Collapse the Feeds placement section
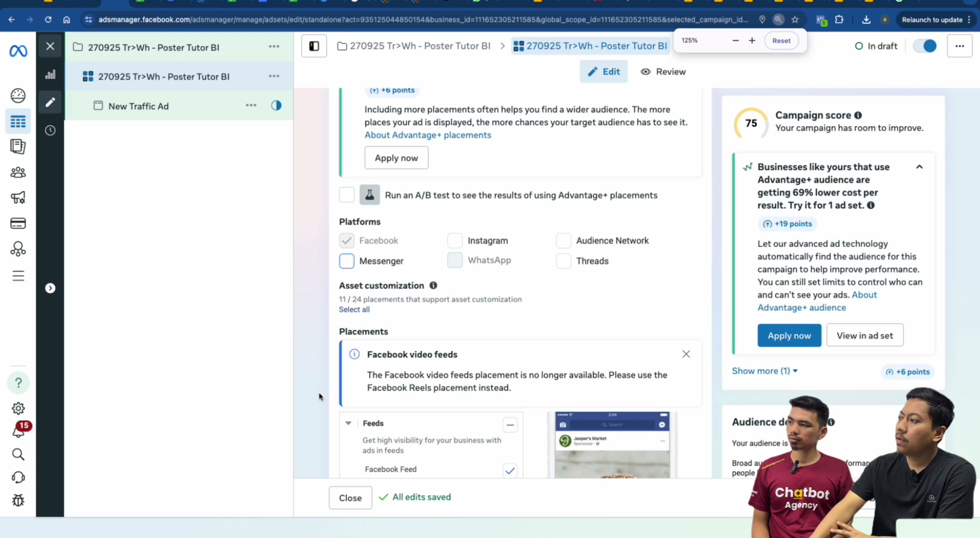The width and height of the screenshot is (980, 538). pos(348,423)
